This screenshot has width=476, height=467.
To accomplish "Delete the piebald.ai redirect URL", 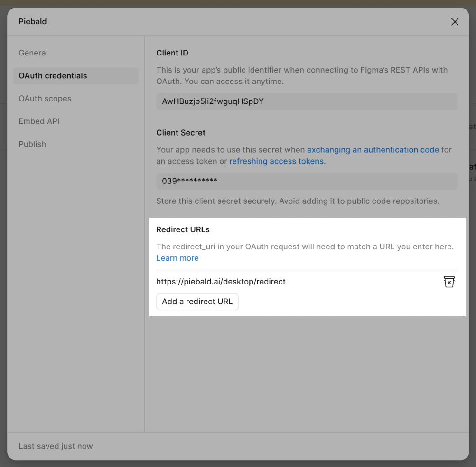I will click(x=449, y=282).
